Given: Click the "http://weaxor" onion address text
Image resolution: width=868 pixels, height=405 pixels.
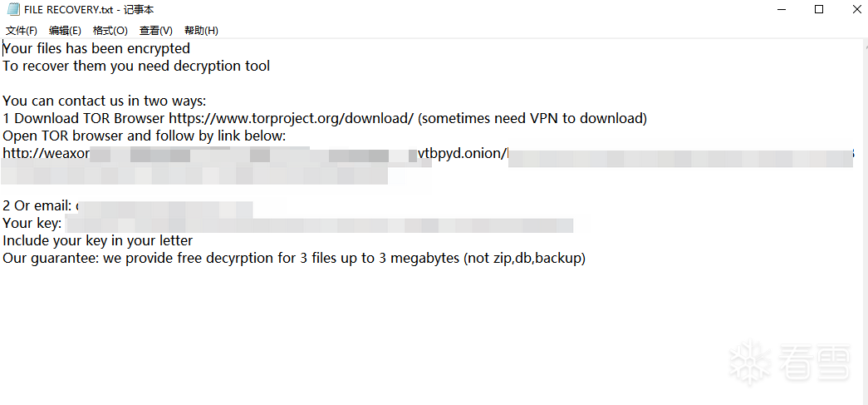Looking at the screenshot, I should [x=45, y=153].
